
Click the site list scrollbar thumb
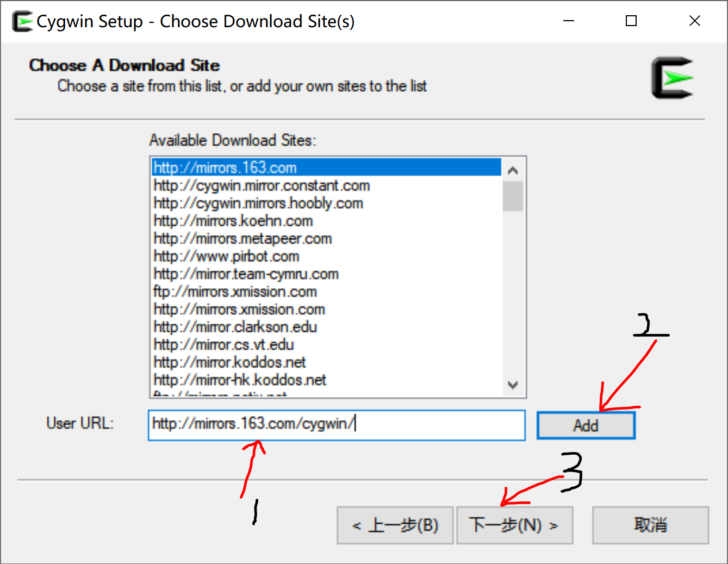(x=513, y=196)
